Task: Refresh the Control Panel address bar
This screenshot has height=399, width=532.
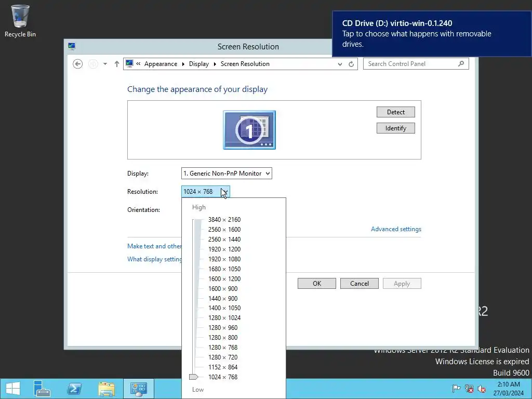Action: [x=351, y=64]
